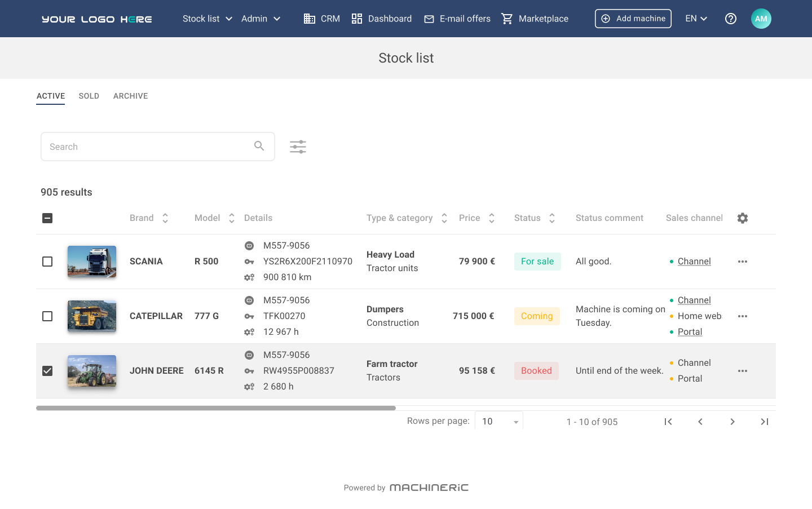
Task: Click the search magnifier icon
Action: point(259,146)
